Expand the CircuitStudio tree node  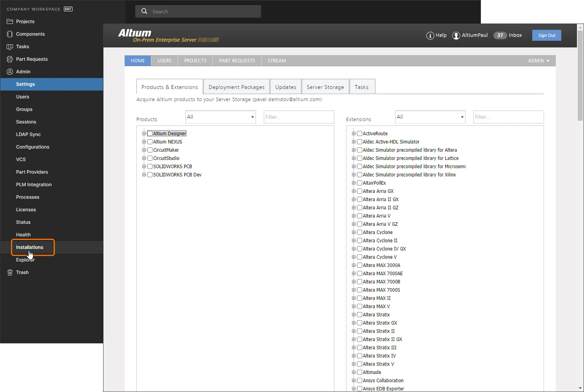[x=144, y=158]
